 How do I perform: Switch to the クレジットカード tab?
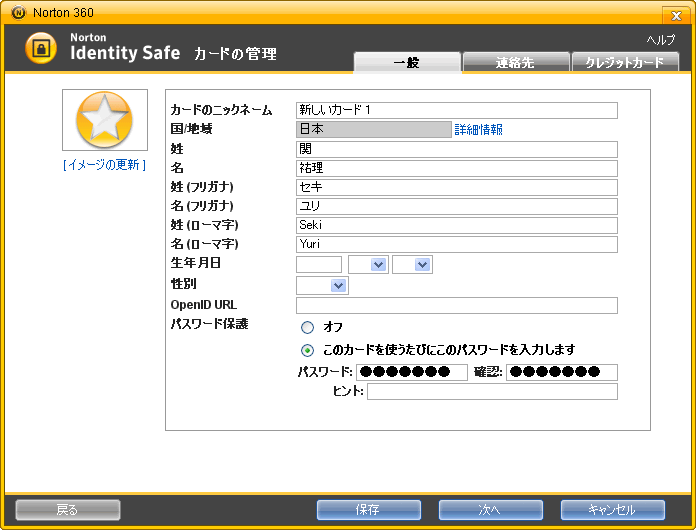point(625,62)
